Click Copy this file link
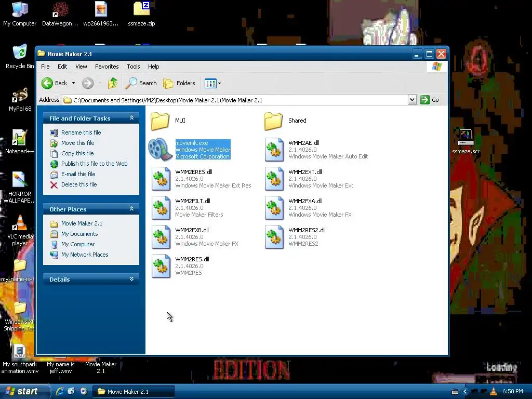Screen dimensions: 532x399 tap(77, 153)
